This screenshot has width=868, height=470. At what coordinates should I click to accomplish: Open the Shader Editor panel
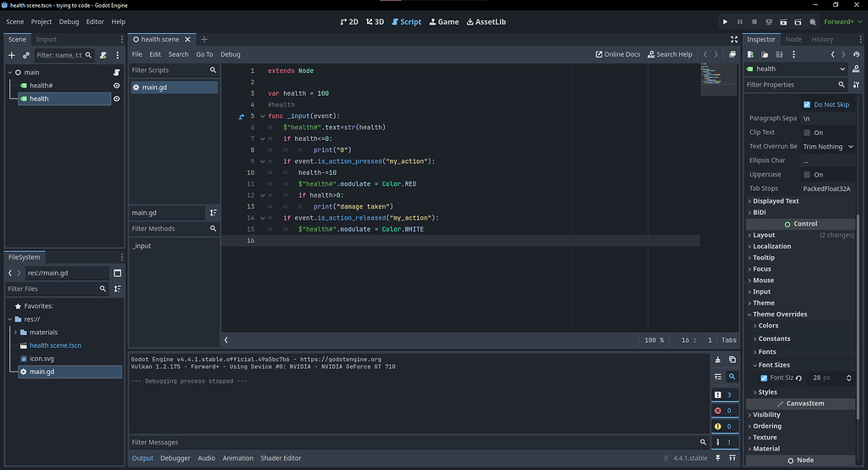pyautogui.click(x=281, y=458)
